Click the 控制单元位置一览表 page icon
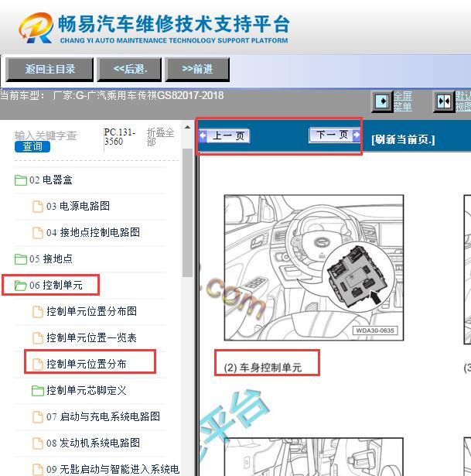 (38, 338)
